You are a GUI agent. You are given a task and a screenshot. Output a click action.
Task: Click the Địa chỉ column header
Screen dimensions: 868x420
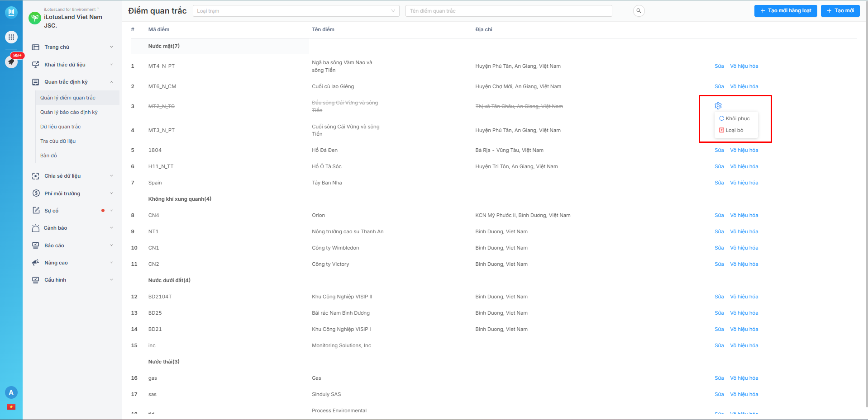[x=484, y=29]
